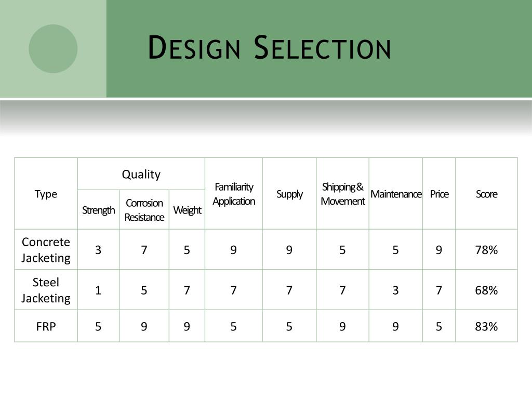Click the 68% score cell
The height and width of the screenshot is (399, 532).
pyautogui.click(x=486, y=290)
